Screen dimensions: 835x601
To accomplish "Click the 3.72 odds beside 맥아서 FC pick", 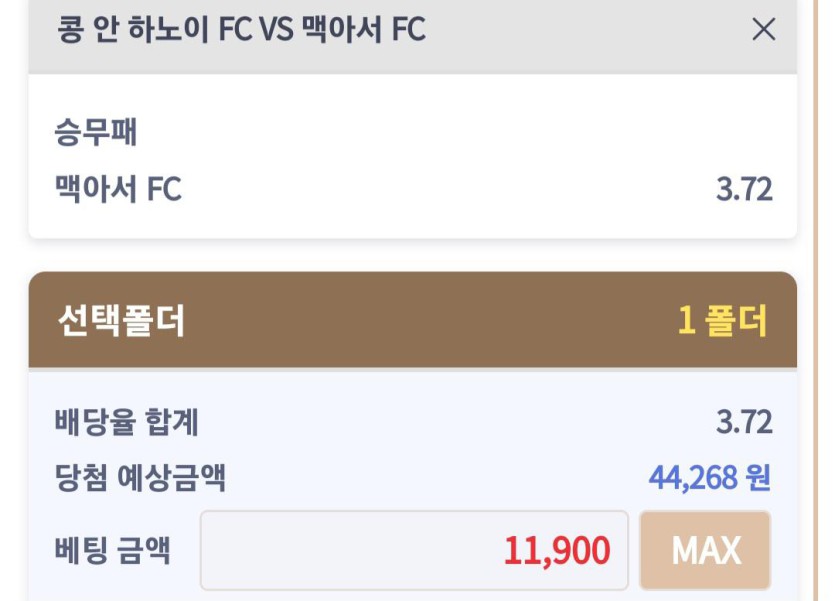I will pos(744,189).
